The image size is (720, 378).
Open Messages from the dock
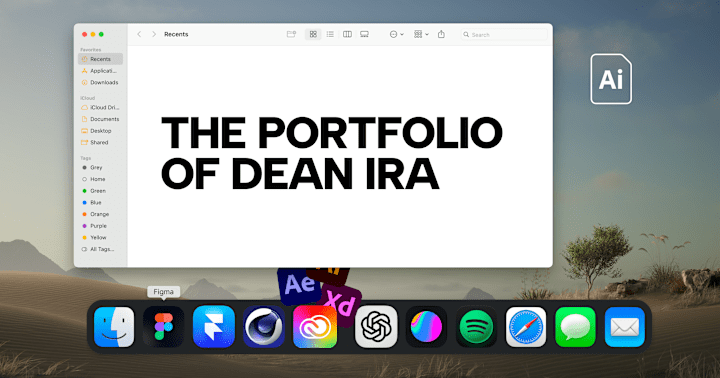[575, 327]
